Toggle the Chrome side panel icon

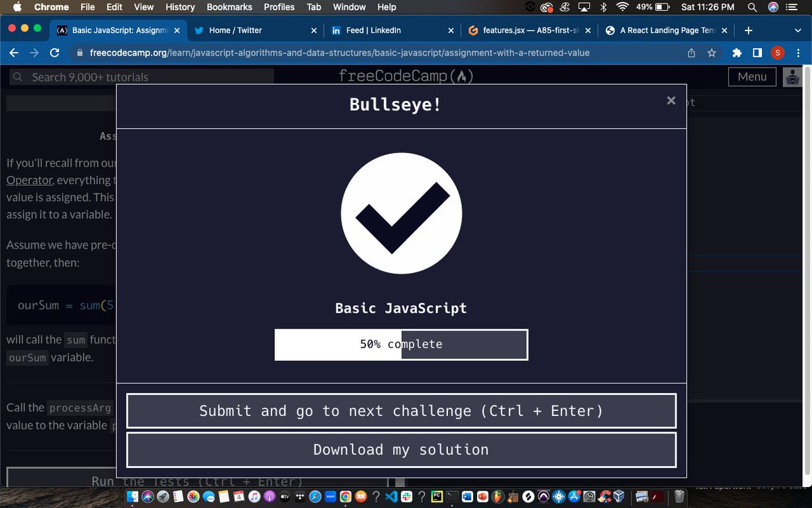pyautogui.click(x=757, y=53)
